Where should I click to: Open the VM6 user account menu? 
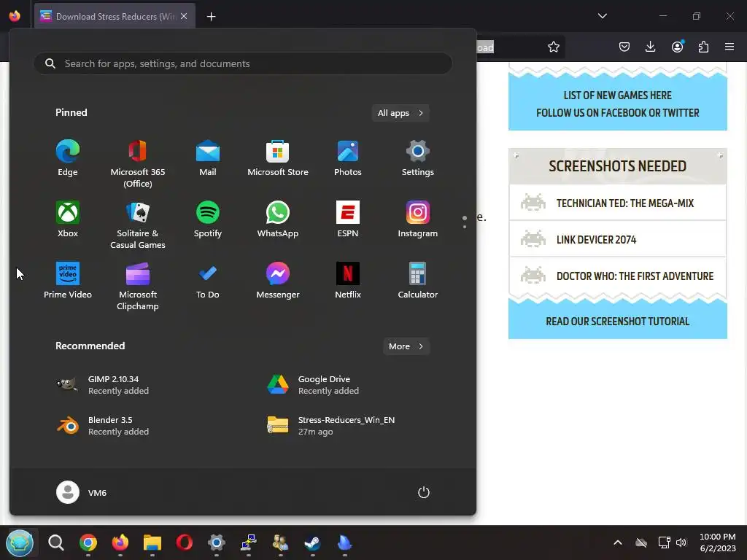(x=82, y=492)
